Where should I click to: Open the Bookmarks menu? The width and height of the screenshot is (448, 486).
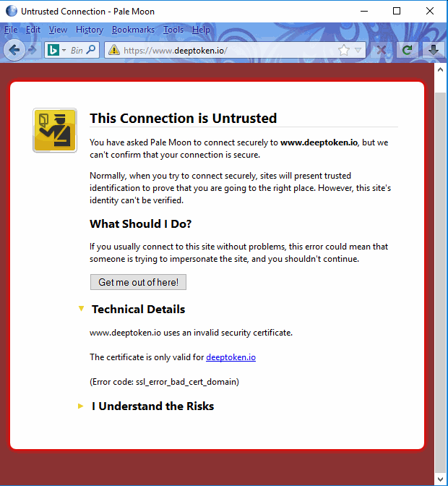[133, 30]
